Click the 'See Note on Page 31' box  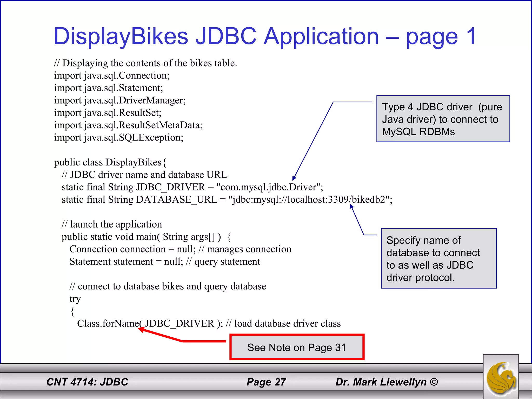pos(297,347)
